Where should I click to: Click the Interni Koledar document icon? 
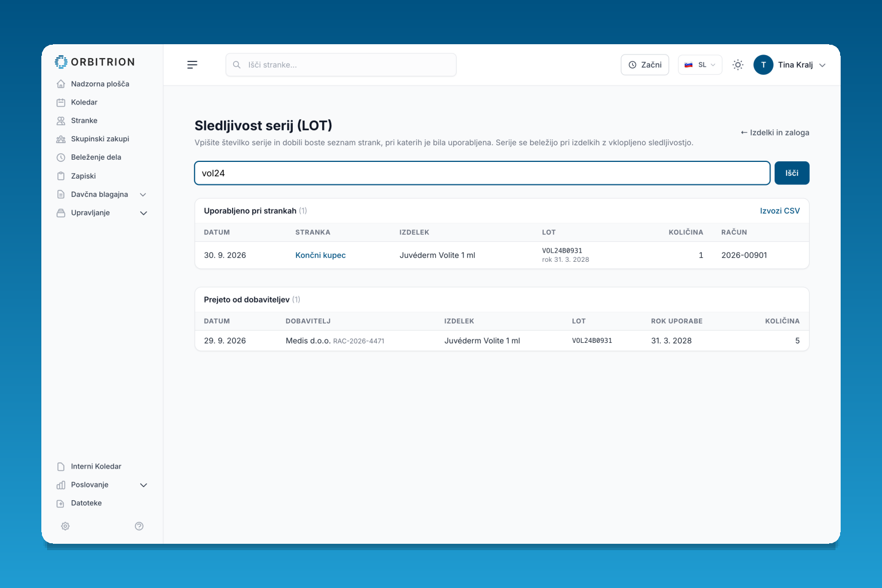pyautogui.click(x=61, y=466)
